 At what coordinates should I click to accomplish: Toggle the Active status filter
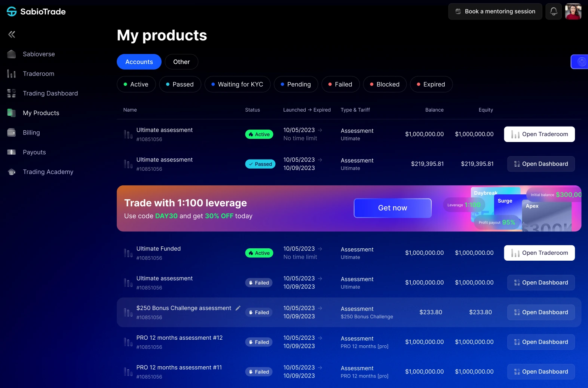coord(136,84)
